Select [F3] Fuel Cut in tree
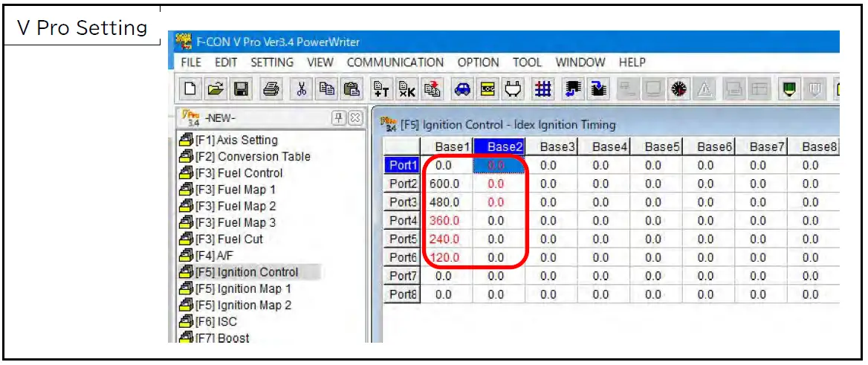The height and width of the screenshot is (365, 868). 221,239
